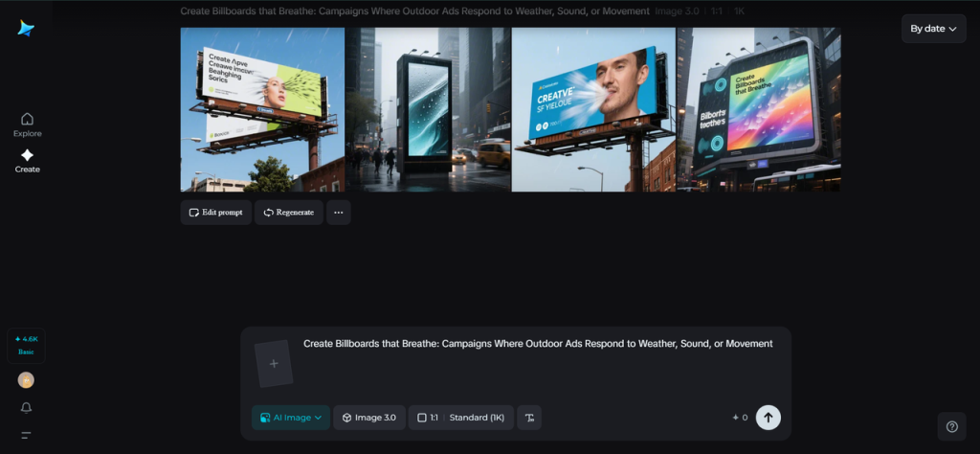
Task: Expand the sidebar menu lines icon
Action: tap(26, 435)
